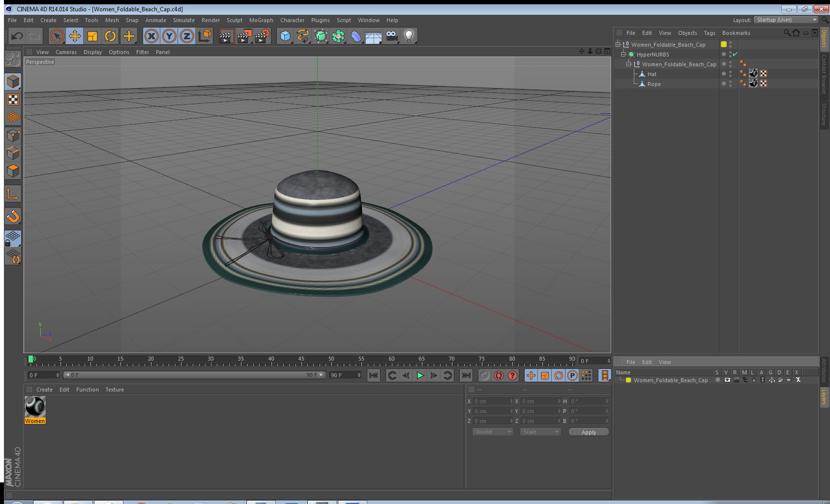This screenshot has height=504, width=830.
Task: Open the MoGraph menu
Action: click(x=261, y=20)
